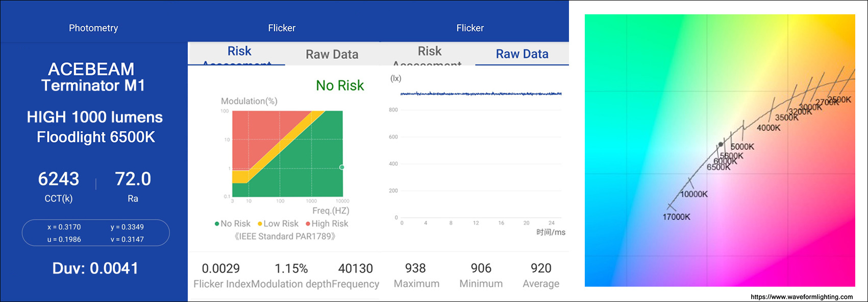The height and width of the screenshot is (302, 868).
Task: Click the 4000K label on the color diagram
Action: pyautogui.click(x=768, y=128)
